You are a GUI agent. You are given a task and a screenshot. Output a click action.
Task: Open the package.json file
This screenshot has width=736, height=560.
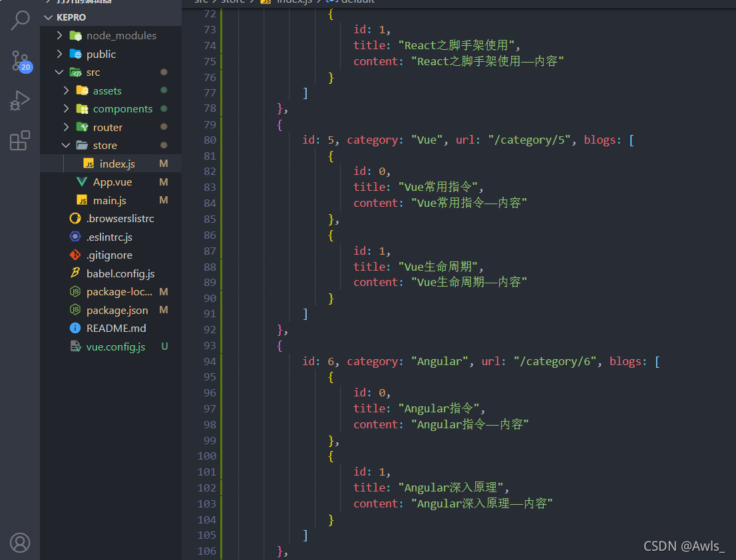(x=117, y=310)
